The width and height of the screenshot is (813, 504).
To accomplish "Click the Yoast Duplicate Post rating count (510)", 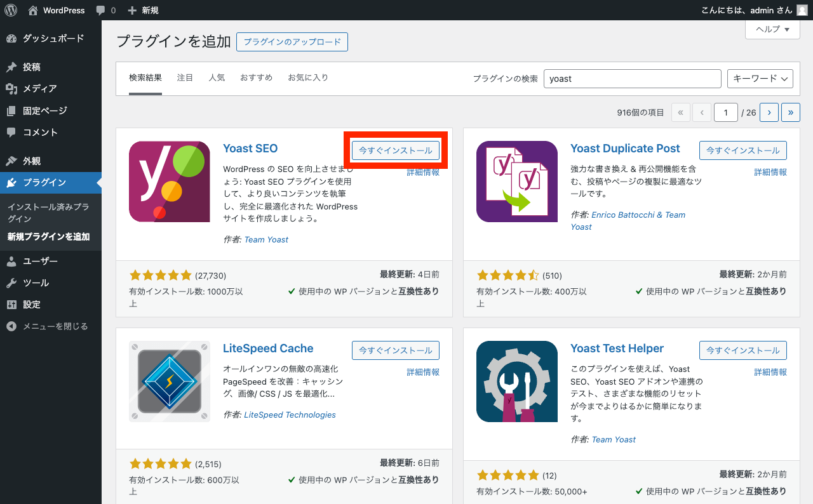I will [x=552, y=275].
